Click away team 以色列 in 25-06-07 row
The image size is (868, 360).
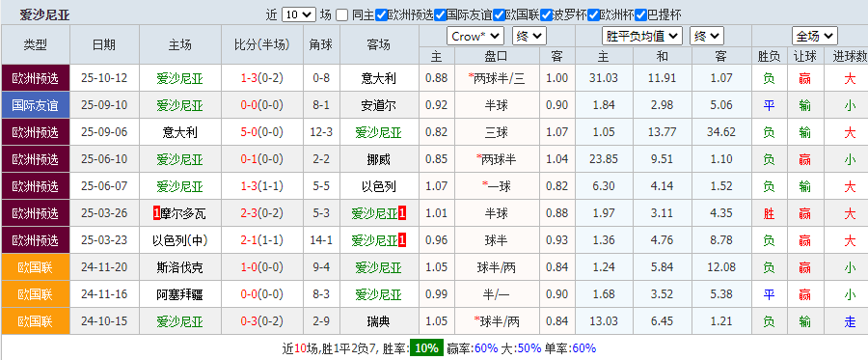coord(379,187)
